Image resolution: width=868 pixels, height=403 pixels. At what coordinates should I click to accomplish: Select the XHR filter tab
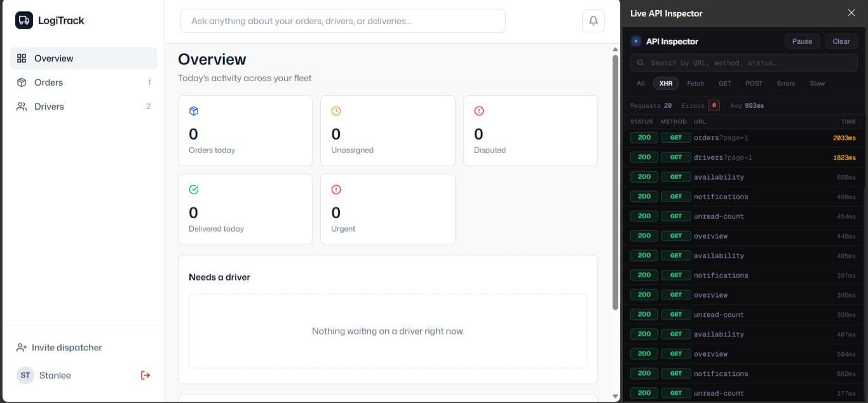(x=666, y=83)
